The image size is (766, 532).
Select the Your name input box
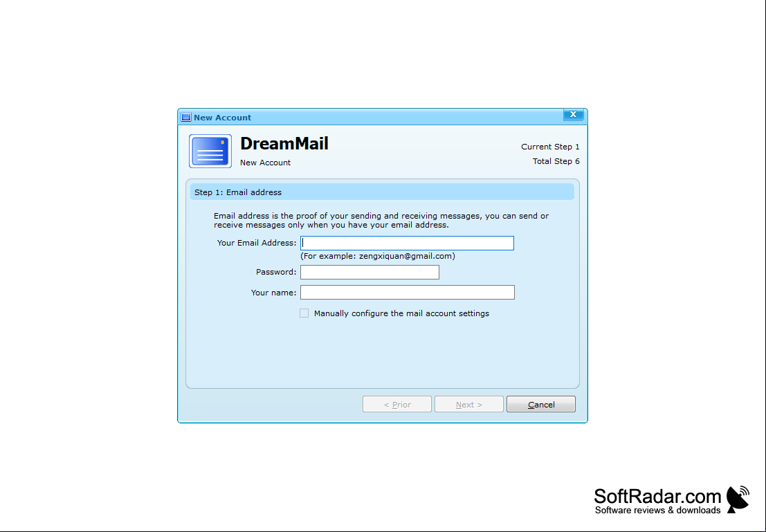[408, 292]
